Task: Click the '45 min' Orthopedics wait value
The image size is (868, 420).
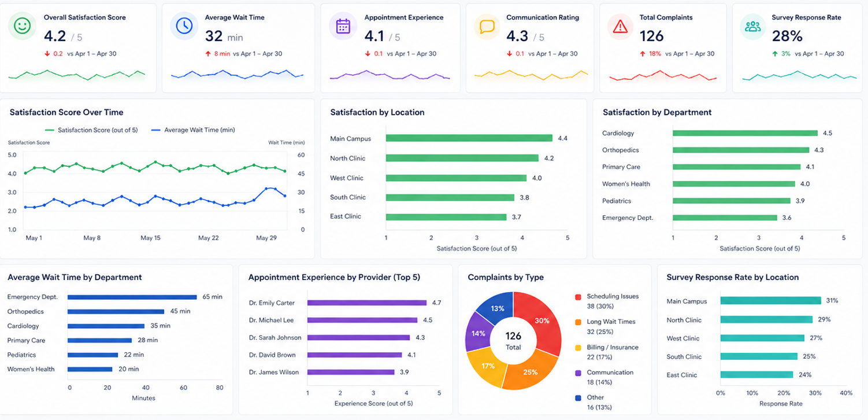Action: (x=180, y=311)
